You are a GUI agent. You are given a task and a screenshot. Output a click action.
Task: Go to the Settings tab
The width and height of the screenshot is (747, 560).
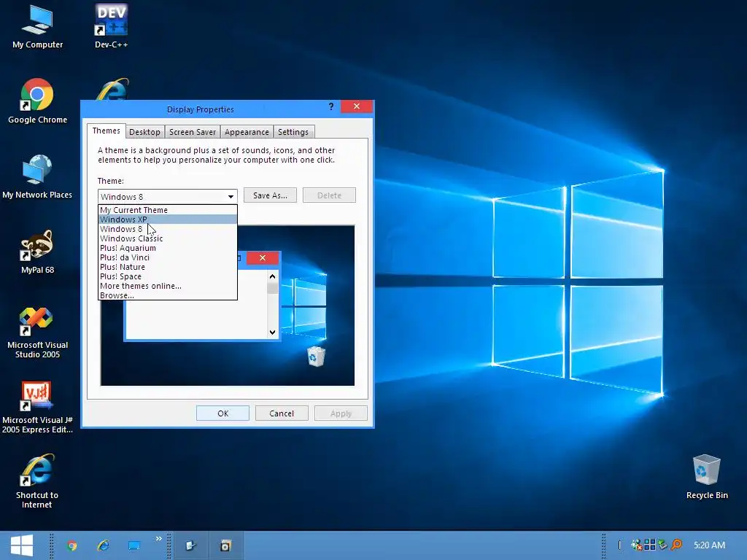point(293,133)
